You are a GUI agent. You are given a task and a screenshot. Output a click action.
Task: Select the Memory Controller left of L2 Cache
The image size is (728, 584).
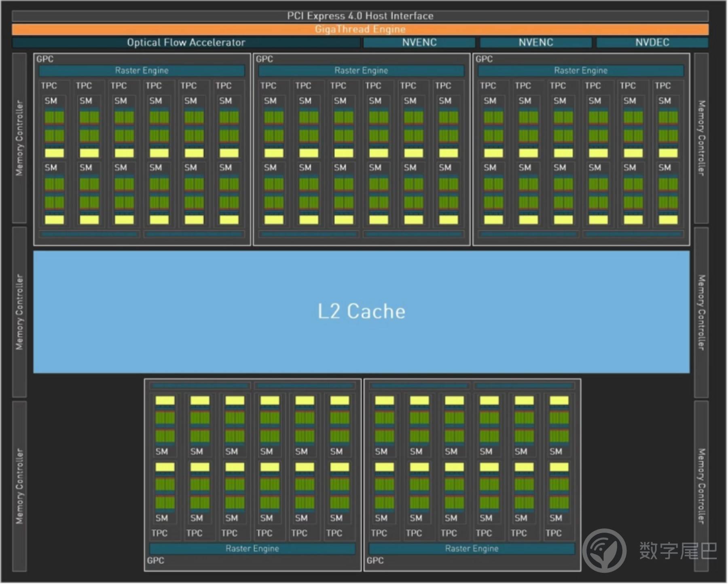(19, 312)
